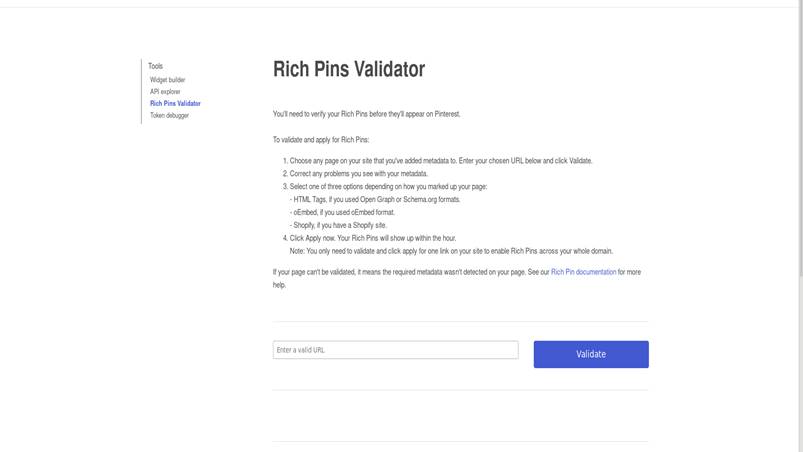This screenshot has width=803, height=452.
Task: Click the oEmbed format option line
Action: click(343, 213)
